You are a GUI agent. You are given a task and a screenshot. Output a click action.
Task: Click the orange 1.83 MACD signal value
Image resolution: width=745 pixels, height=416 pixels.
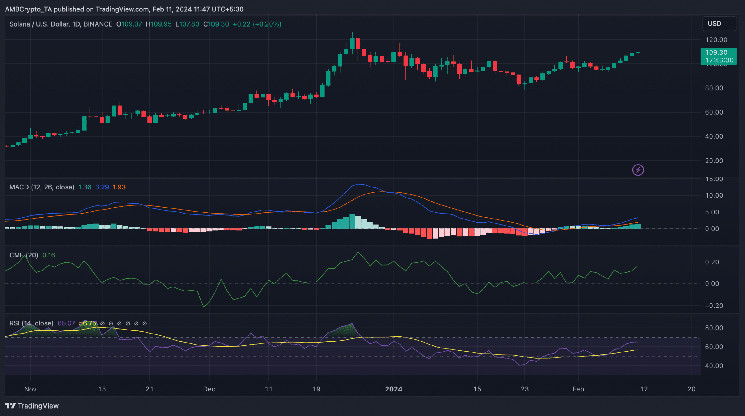tap(119, 187)
